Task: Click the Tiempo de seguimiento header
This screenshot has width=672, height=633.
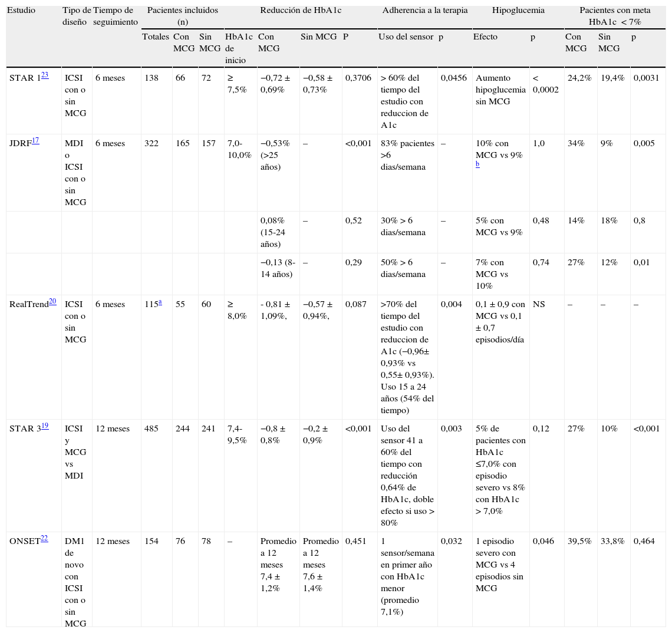Action: coord(116,16)
